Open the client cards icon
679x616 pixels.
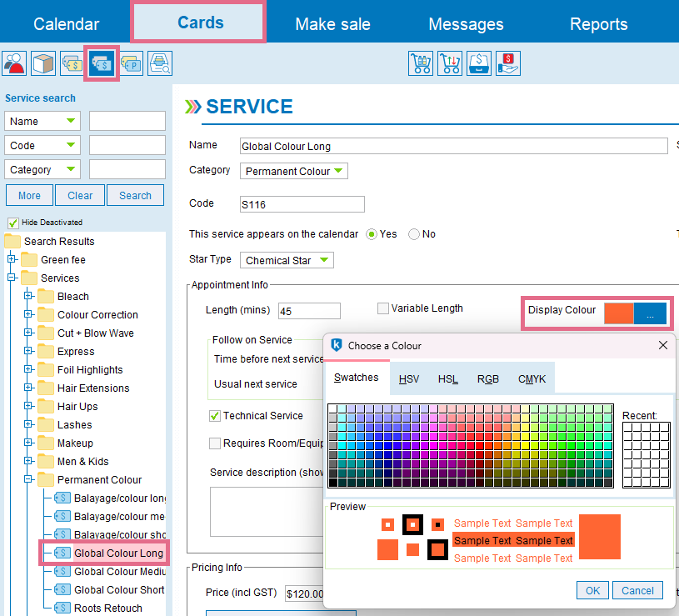coord(14,63)
